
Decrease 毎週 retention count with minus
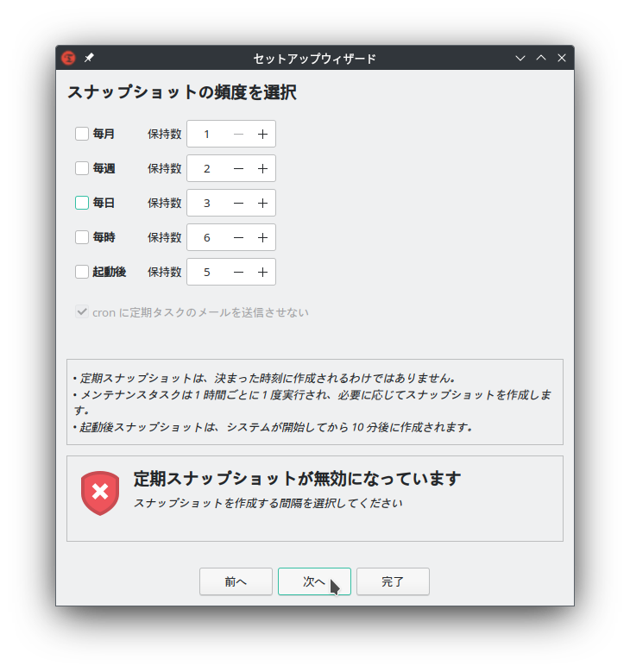238,168
